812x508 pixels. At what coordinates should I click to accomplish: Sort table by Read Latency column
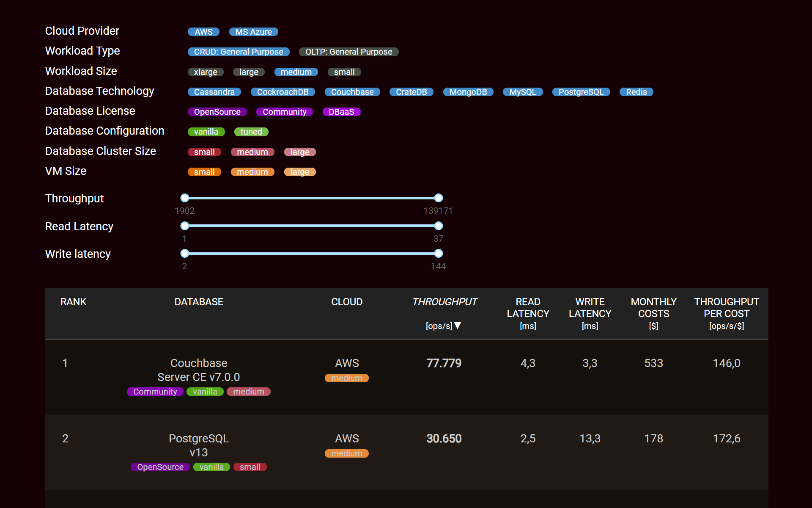click(528, 313)
